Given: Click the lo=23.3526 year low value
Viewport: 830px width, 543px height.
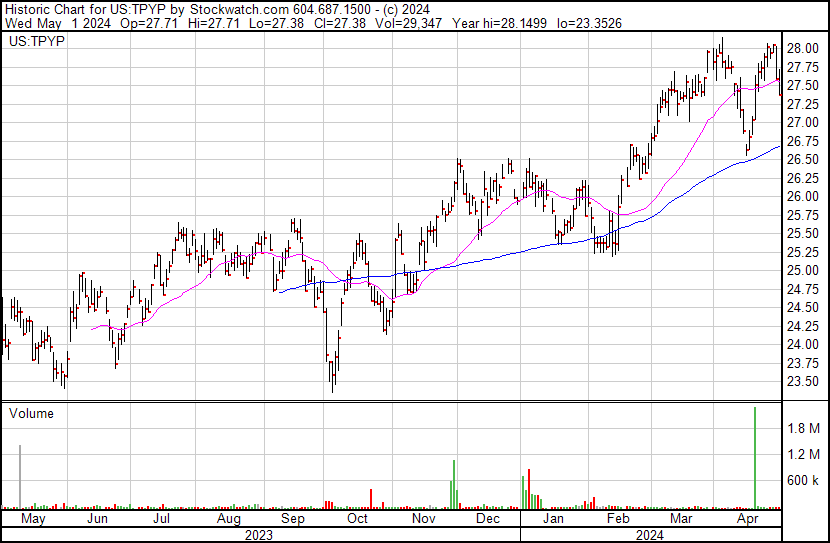Looking at the screenshot, I should (x=589, y=23).
